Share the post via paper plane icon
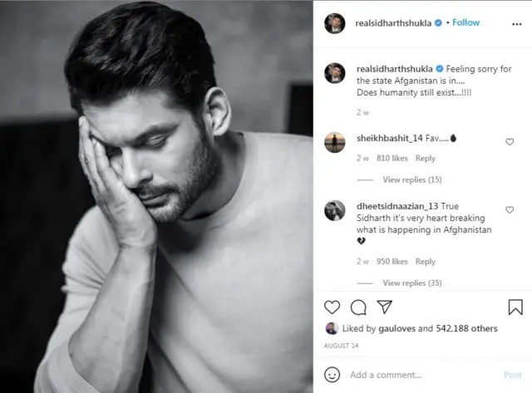The height and width of the screenshot is (393, 532). point(384,307)
